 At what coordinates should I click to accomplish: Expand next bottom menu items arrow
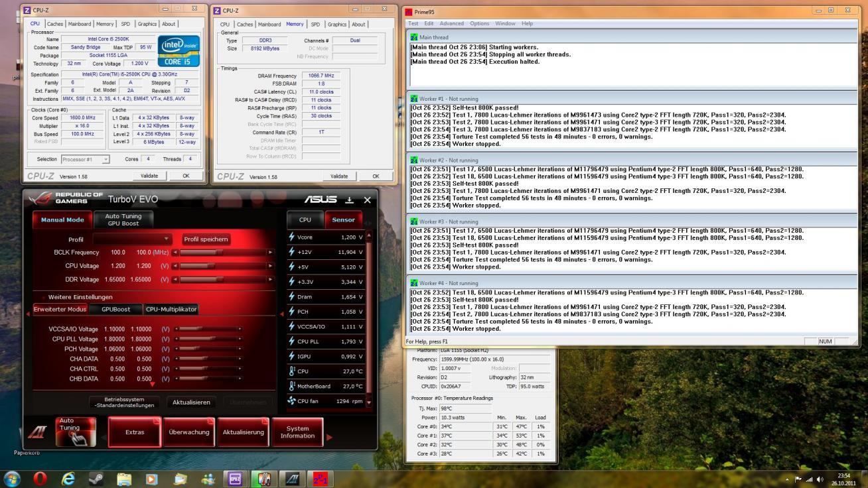pos(330,438)
